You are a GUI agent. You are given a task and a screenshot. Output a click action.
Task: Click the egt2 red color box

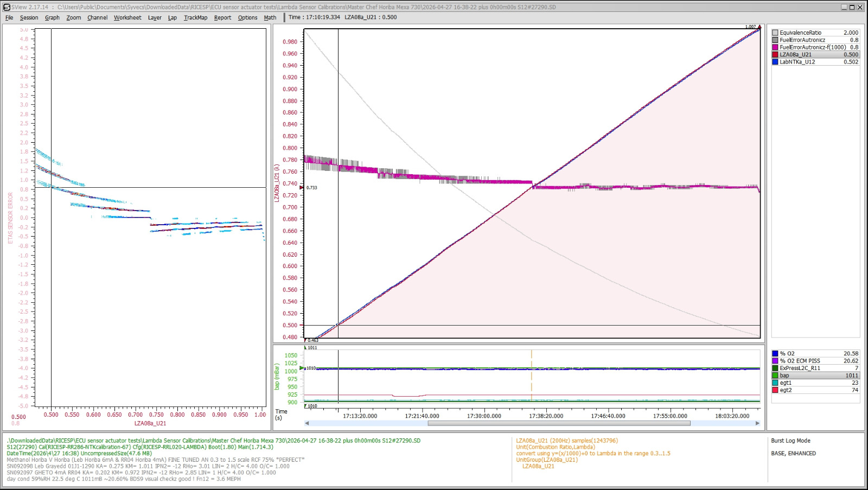click(775, 390)
